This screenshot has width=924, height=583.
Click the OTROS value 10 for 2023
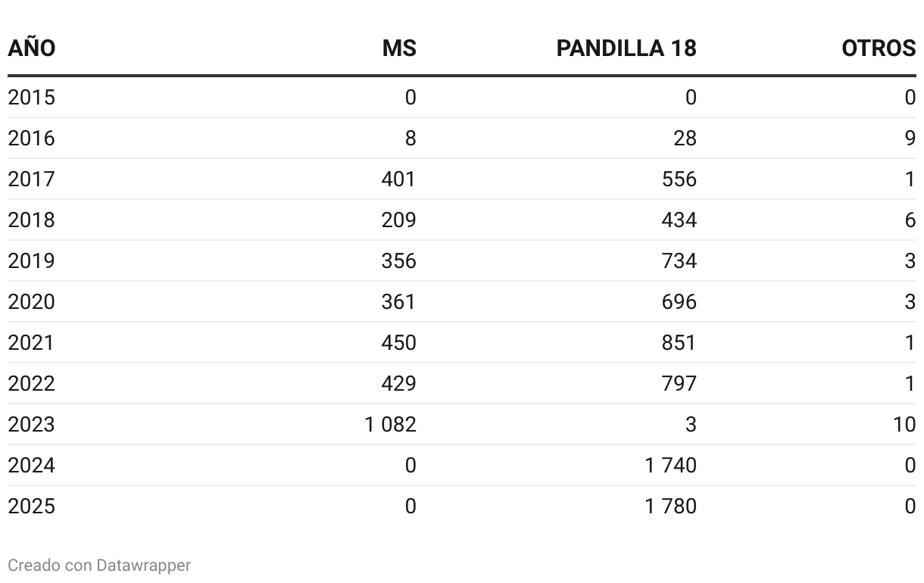(x=904, y=425)
